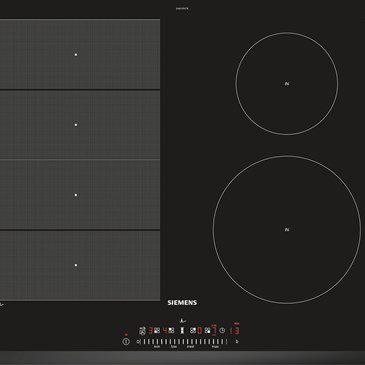Tap the frying sensor symbol above the panel
The height and width of the screenshot is (365, 365).
click(183, 321)
